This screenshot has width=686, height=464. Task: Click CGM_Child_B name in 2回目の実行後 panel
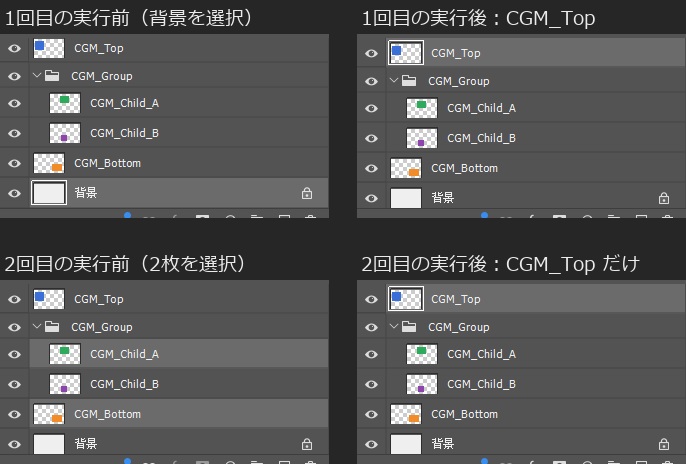click(x=482, y=384)
